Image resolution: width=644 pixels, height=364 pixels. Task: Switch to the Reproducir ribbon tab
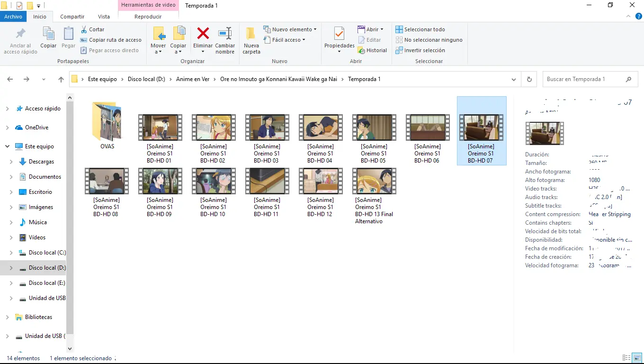click(x=148, y=17)
